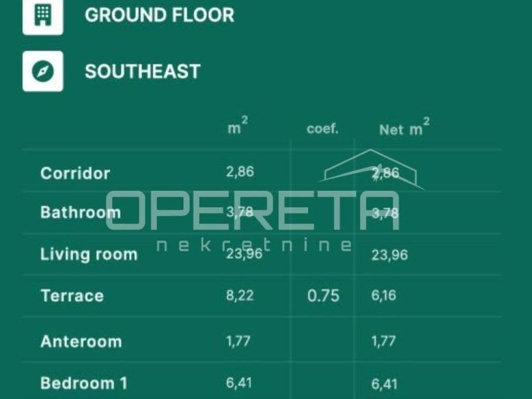Click Bathroom net m² value

point(385,214)
